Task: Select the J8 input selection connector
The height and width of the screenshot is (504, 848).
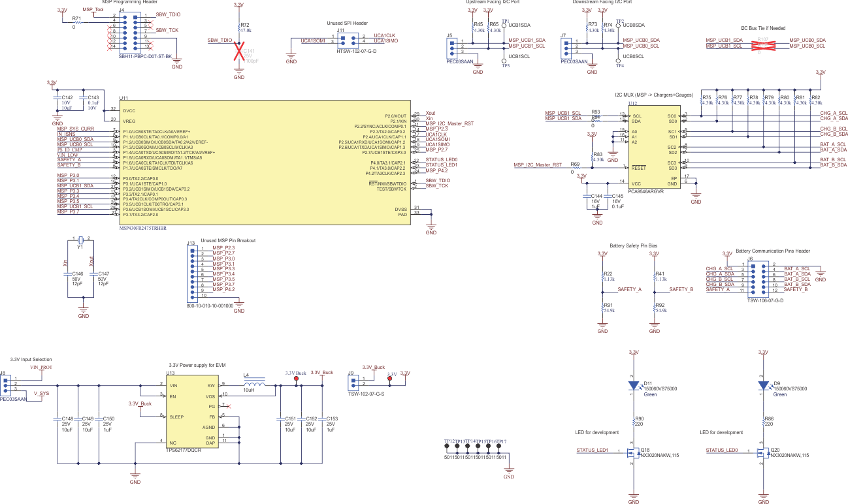Action: [5, 385]
